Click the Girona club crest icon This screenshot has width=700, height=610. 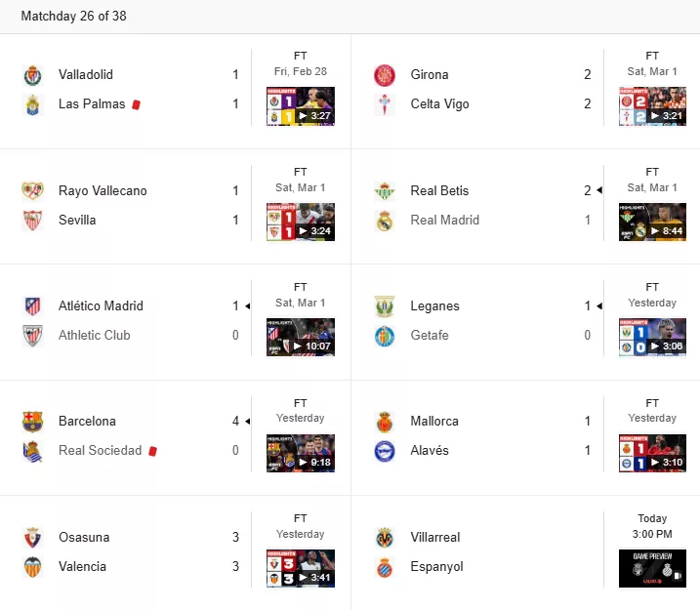pos(385,75)
